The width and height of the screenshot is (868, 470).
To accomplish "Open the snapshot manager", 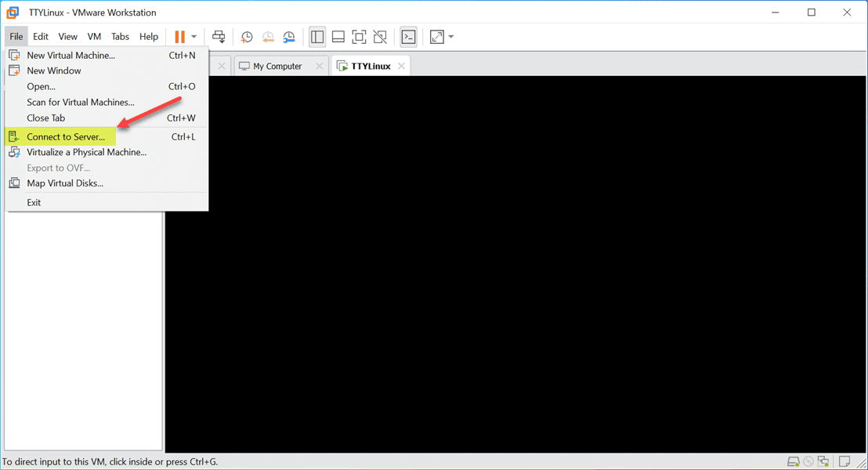I will [x=289, y=37].
